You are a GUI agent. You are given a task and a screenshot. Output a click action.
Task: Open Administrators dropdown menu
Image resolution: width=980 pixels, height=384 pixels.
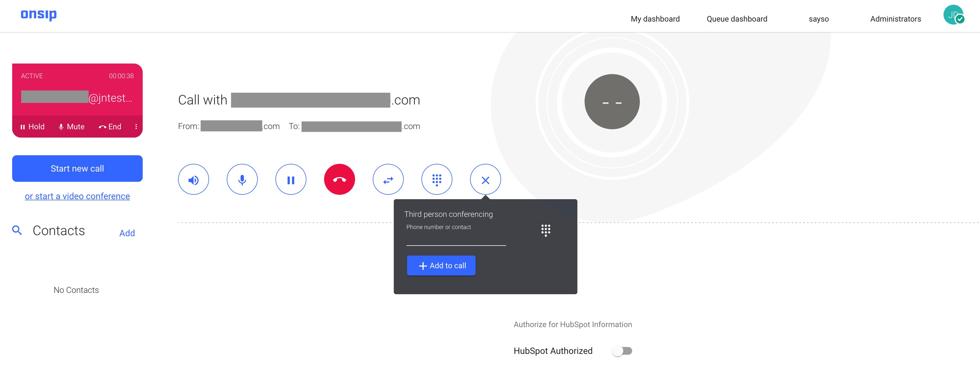(896, 19)
